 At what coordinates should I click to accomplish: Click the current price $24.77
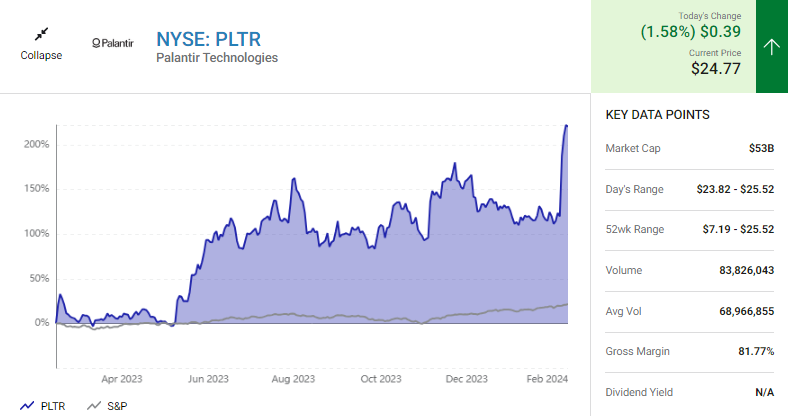pos(716,68)
